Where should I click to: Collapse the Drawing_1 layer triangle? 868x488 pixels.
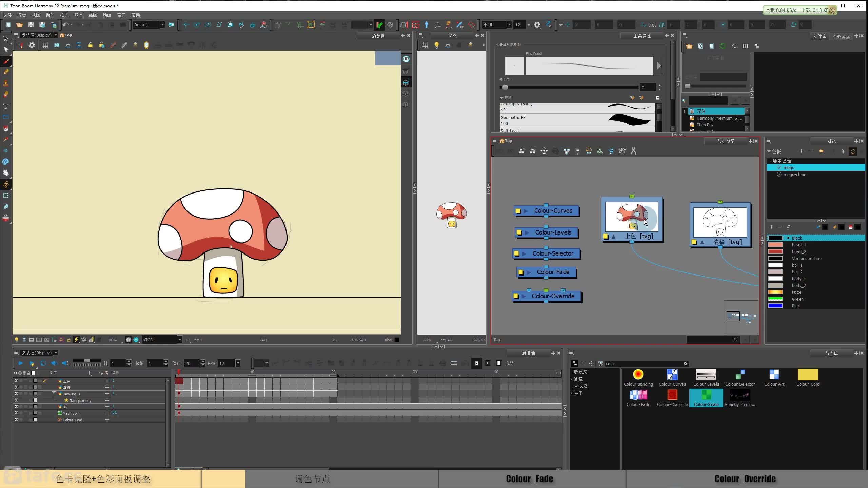[x=54, y=393]
